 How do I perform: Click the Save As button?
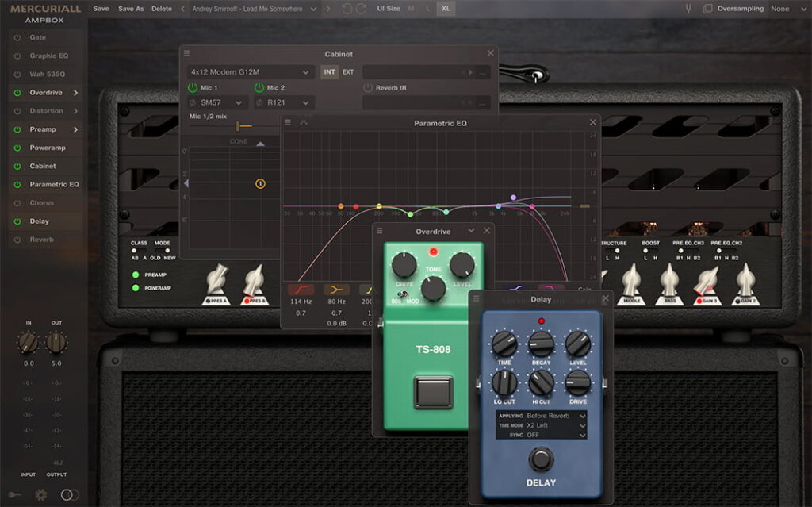point(131,9)
